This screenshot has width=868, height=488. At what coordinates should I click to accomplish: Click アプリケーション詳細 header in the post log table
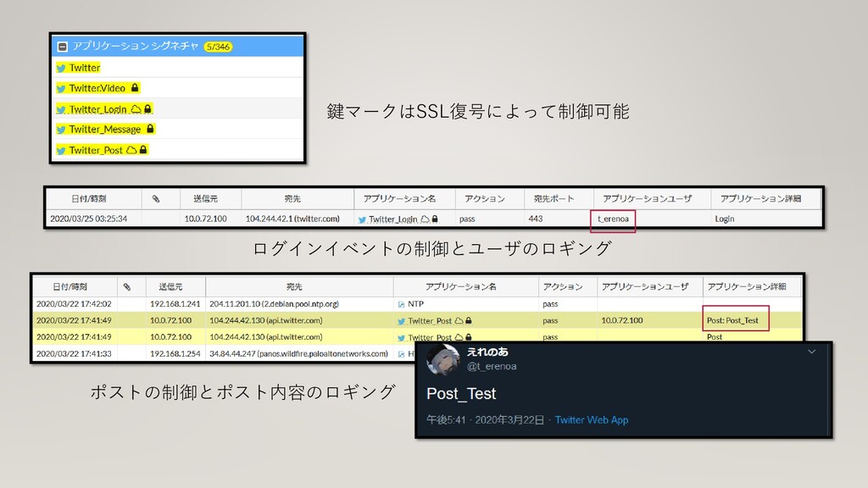pyautogui.click(x=746, y=286)
